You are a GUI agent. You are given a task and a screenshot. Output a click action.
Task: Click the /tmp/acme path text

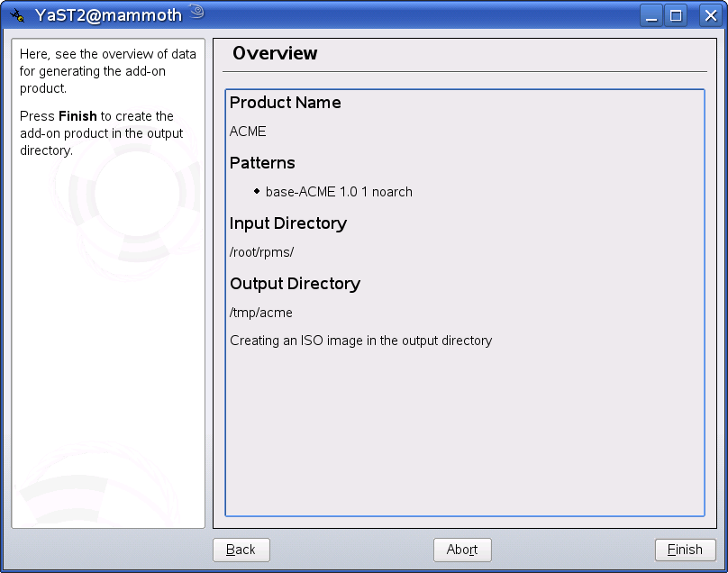260,313
